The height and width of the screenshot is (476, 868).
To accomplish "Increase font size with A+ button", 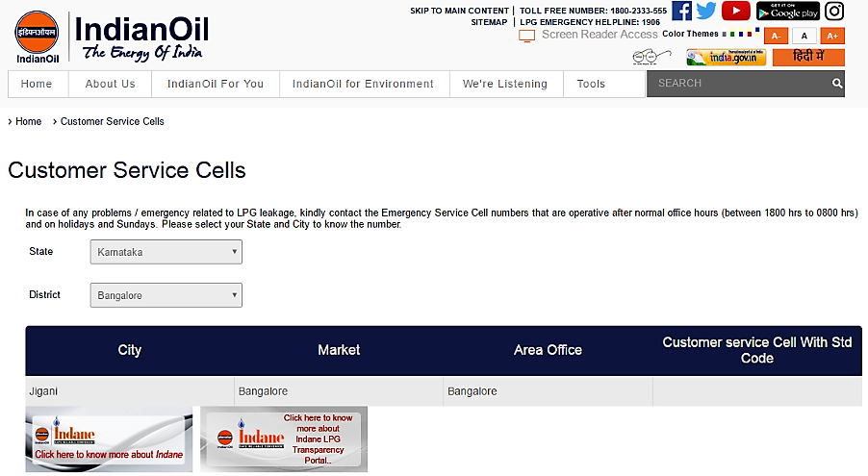I will tap(832, 36).
